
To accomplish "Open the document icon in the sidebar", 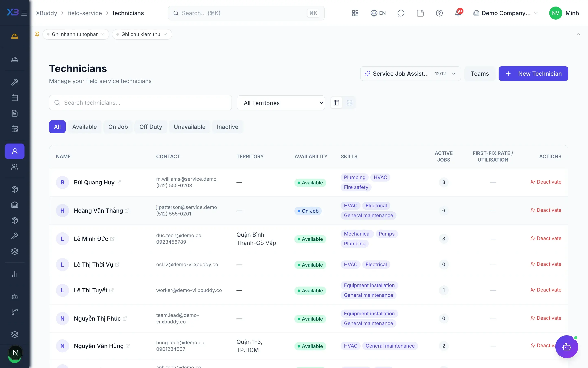I will (x=14, y=113).
